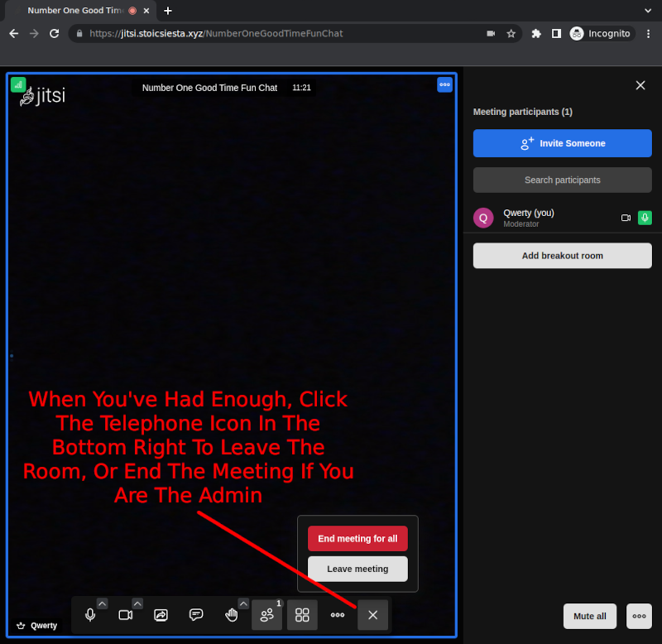
Task: Click the Add breakout room button
Action: [562, 256]
